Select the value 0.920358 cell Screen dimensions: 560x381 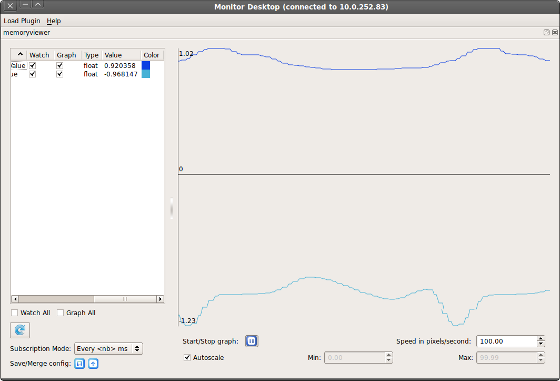120,65
